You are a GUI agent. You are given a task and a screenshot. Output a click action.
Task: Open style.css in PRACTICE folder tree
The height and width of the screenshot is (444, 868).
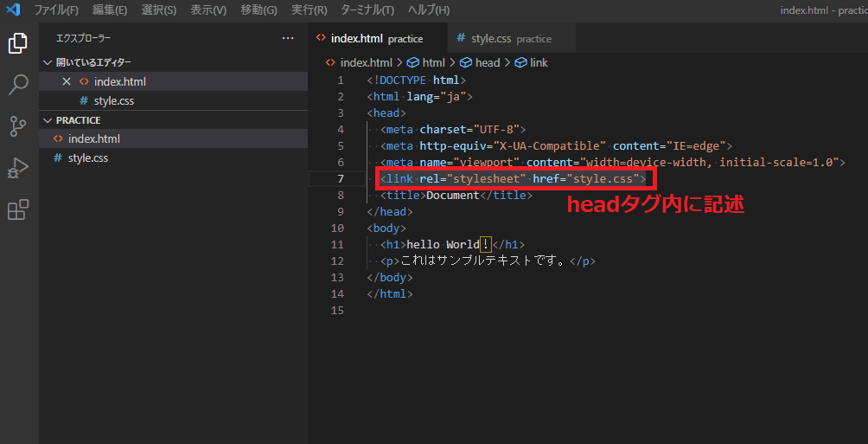coord(87,158)
